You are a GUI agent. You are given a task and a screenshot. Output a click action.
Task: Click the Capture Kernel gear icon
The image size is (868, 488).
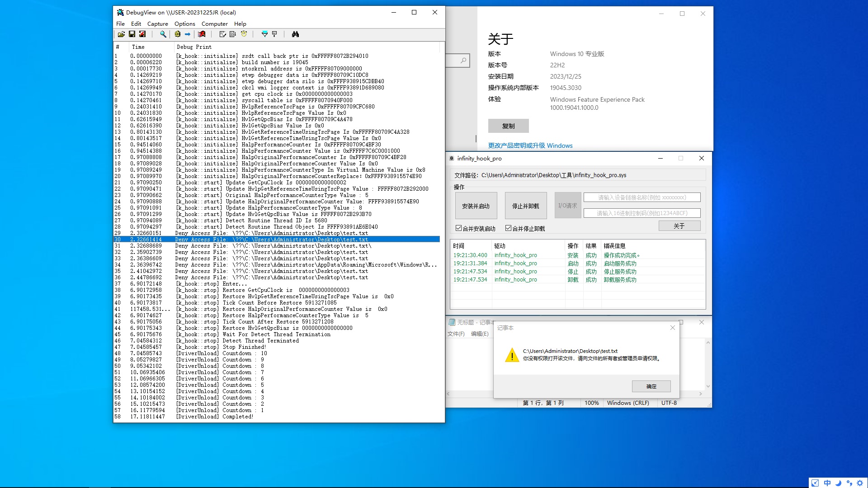(x=178, y=34)
